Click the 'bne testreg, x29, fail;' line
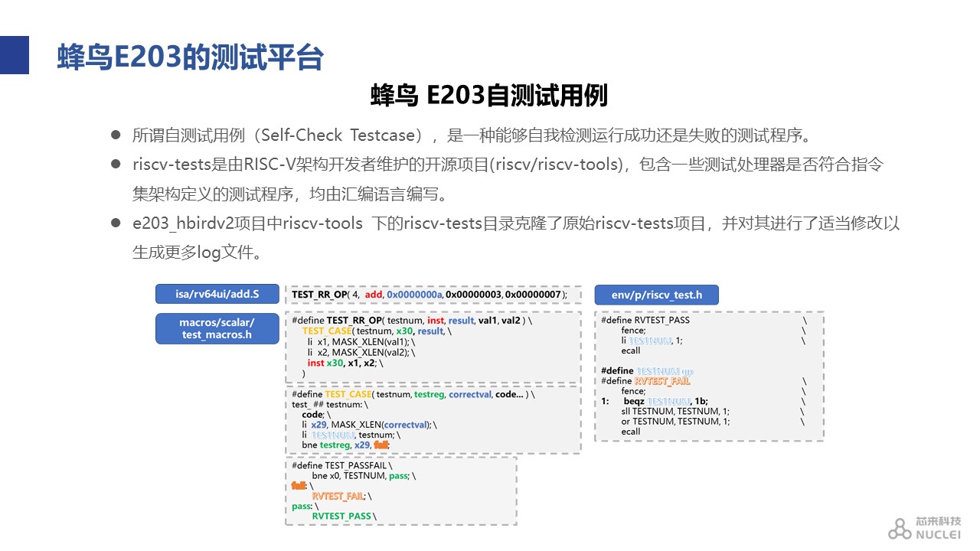This screenshot has width=980, height=551. coord(346,445)
